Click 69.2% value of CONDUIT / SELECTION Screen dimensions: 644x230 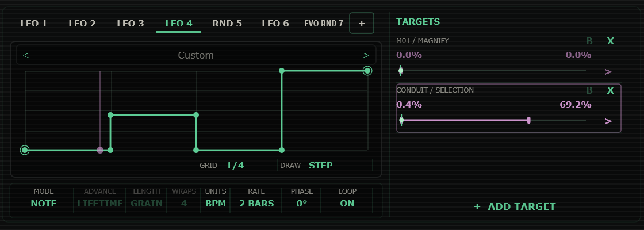point(576,105)
